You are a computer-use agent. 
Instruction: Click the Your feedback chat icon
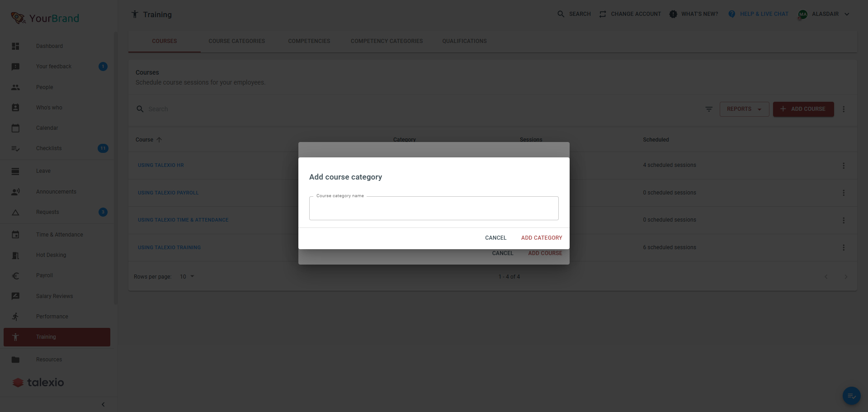(x=15, y=66)
